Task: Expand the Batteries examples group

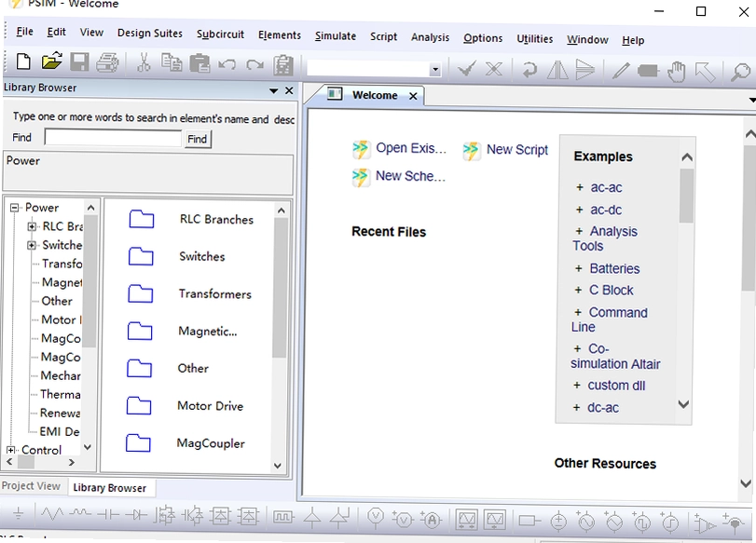Action: pyautogui.click(x=579, y=268)
